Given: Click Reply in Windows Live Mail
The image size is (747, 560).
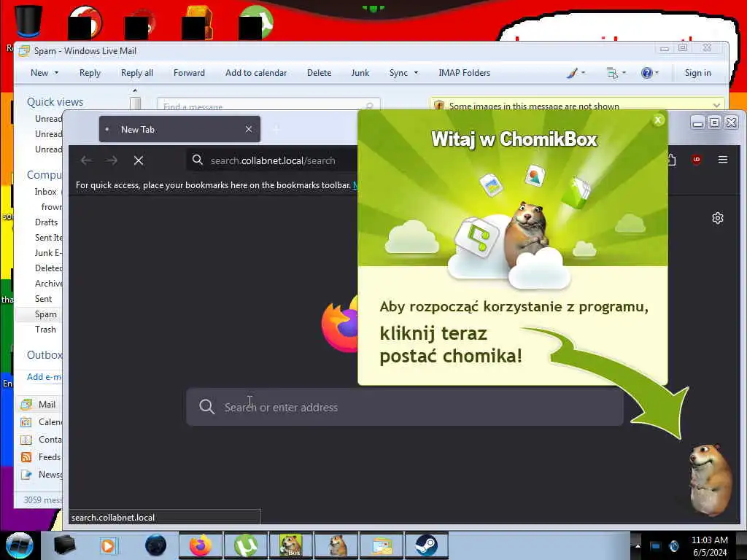Looking at the screenshot, I should (90, 73).
